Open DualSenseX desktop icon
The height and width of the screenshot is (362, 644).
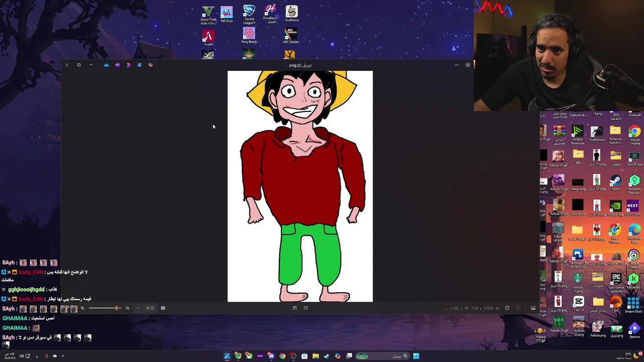597,135
